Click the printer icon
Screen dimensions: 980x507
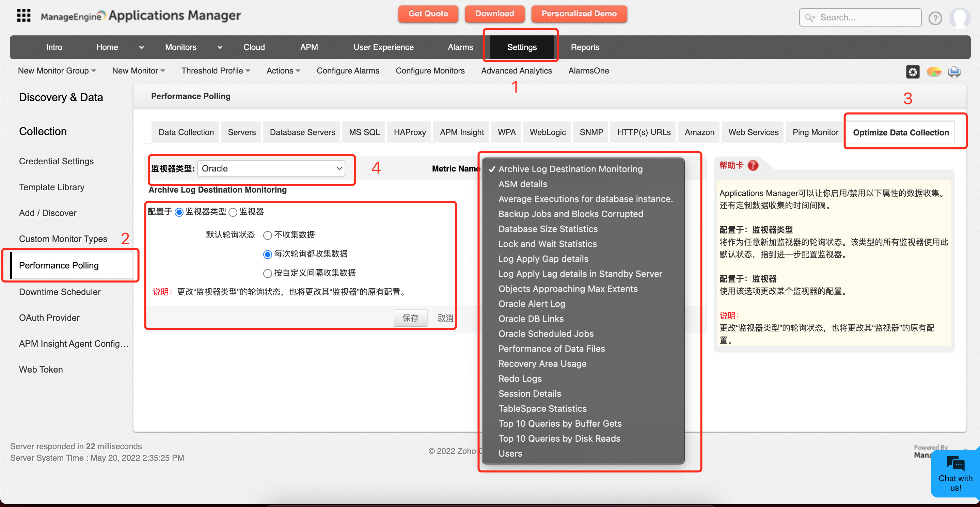pyautogui.click(x=954, y=71)
